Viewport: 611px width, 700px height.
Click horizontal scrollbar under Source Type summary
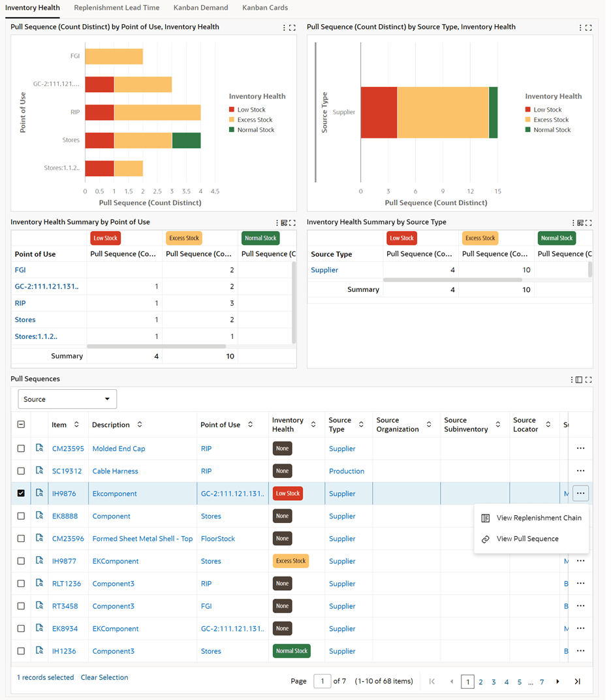tap(452, 280)
